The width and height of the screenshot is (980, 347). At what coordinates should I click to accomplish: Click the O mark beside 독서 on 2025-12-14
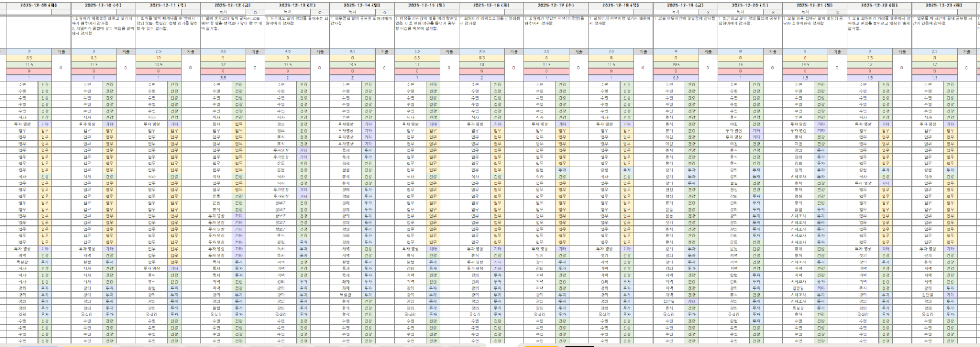click(x=385, y=12)
